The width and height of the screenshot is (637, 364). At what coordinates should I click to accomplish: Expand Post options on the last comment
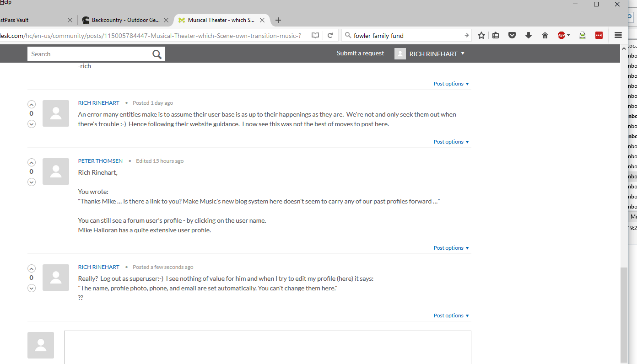[451, 316]
